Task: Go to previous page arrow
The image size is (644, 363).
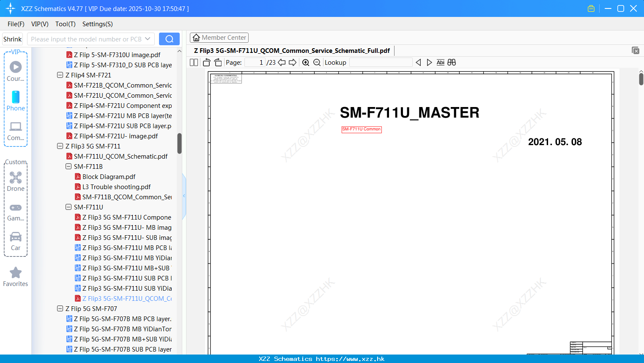Action: [x=282, y=62]
